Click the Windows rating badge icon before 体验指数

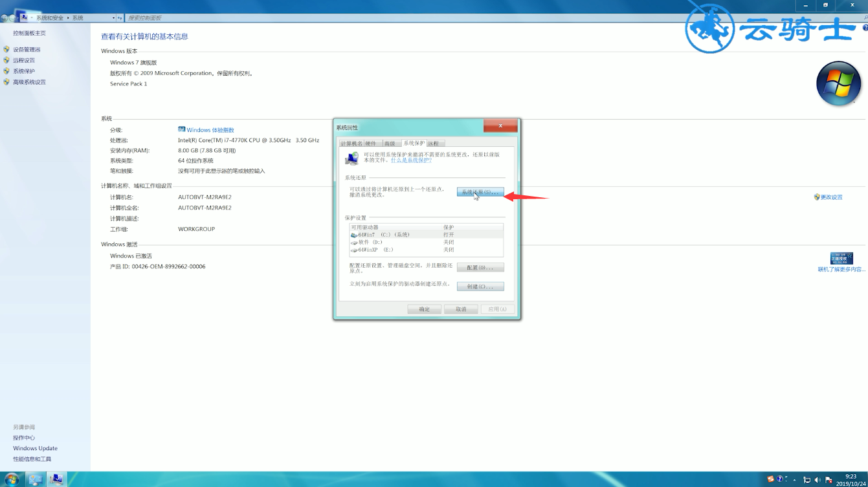(182, 129)
